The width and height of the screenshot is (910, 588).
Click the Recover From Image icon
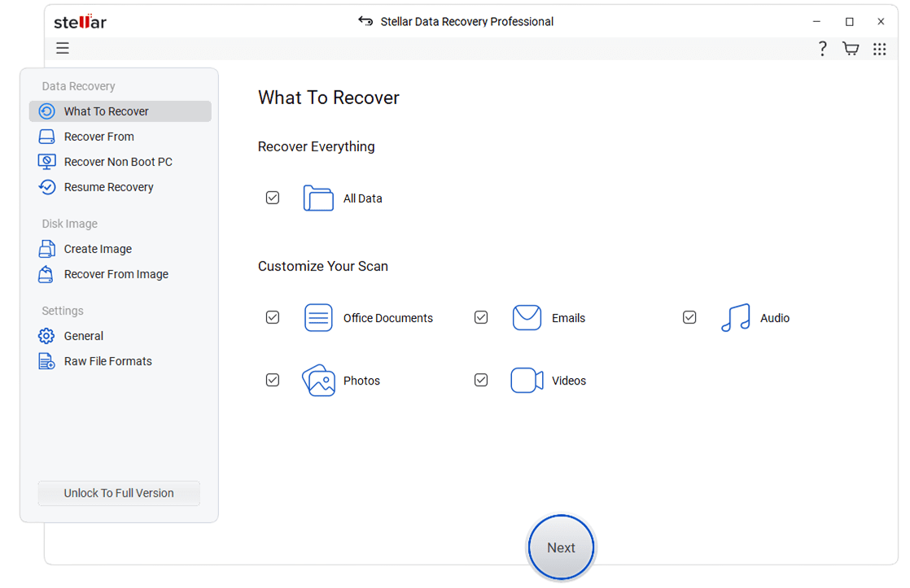[47, 274]
